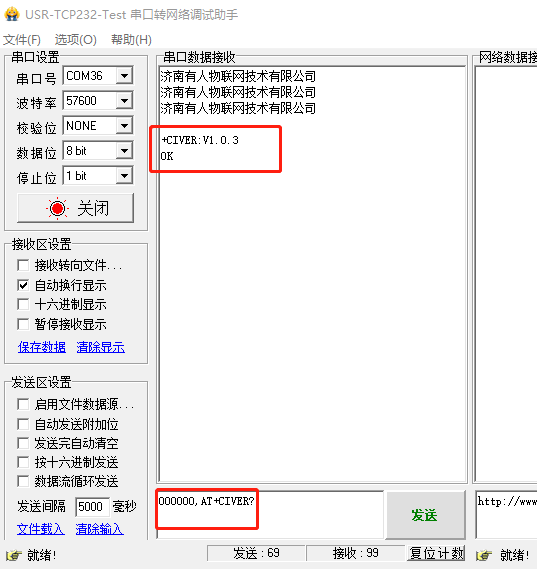Click the app logo icon in title bar

(x=12, y=14)
